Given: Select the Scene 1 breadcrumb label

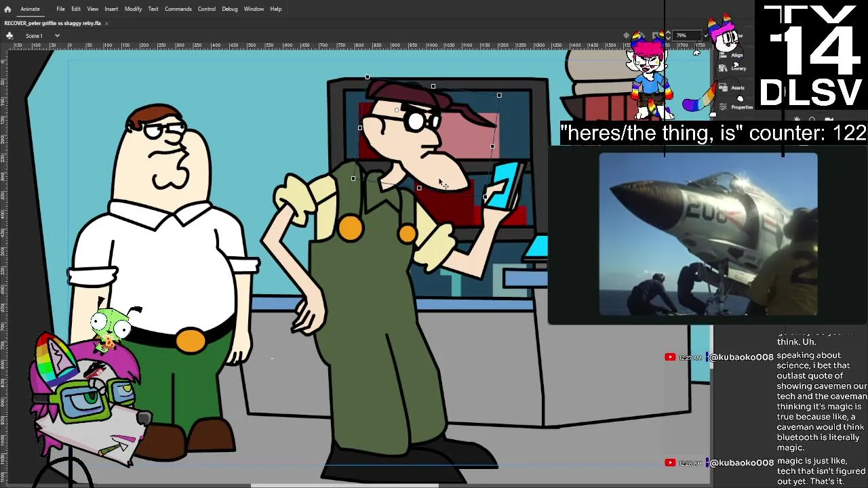Looking at the screenshot, I should coord(34,35).
